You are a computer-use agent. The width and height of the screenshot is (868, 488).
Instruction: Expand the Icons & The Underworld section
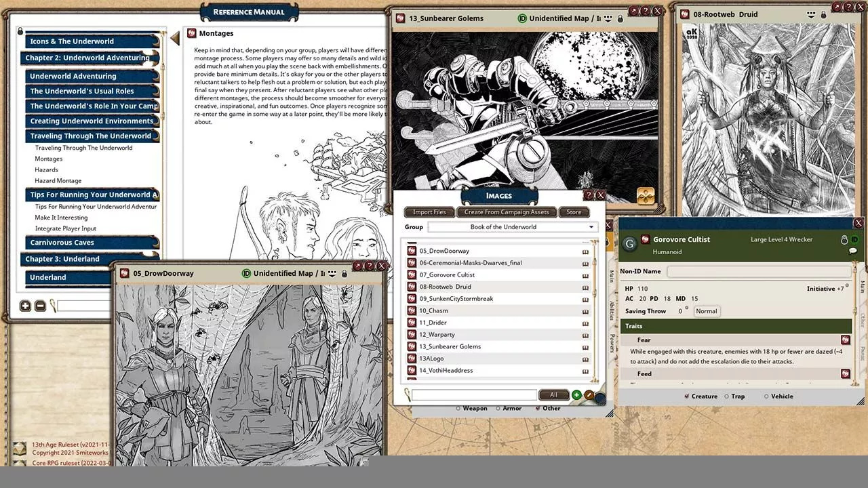tap(92, 41)
